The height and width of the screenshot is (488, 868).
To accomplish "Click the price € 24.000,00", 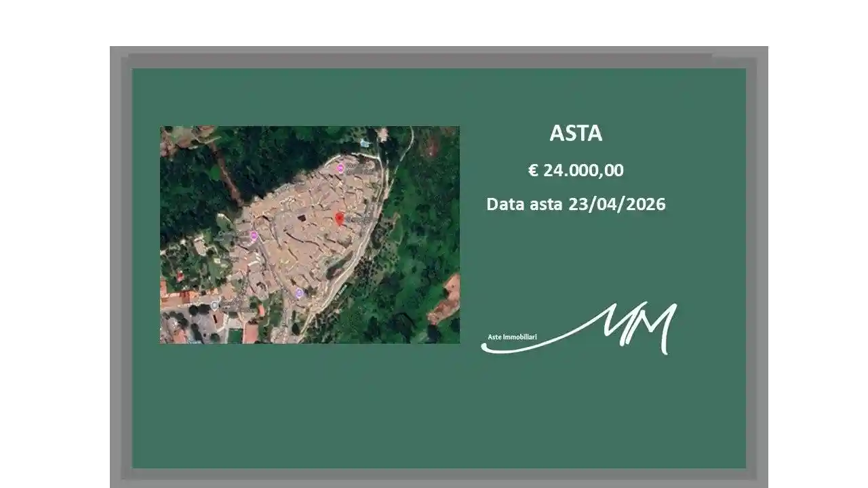I will (x=577, y=171).
